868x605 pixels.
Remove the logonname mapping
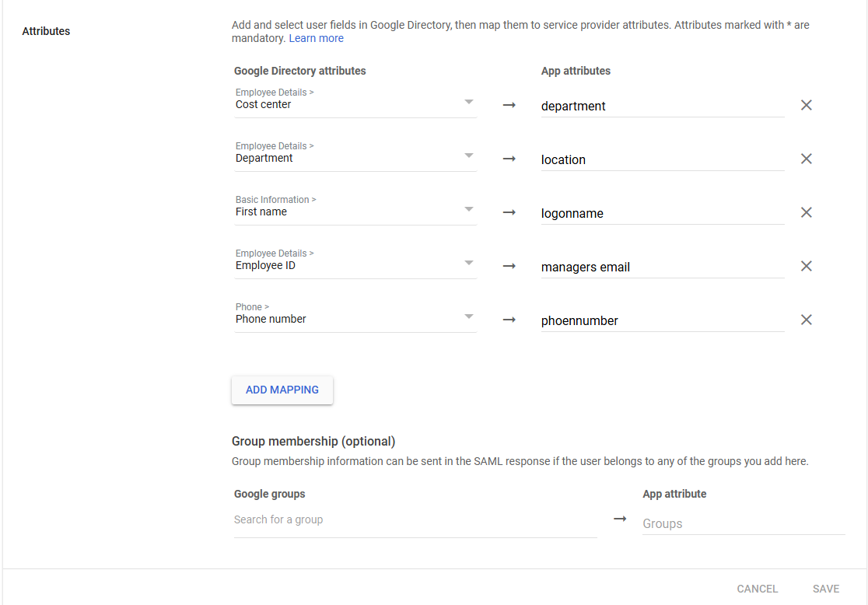click(x=807, y=212)
